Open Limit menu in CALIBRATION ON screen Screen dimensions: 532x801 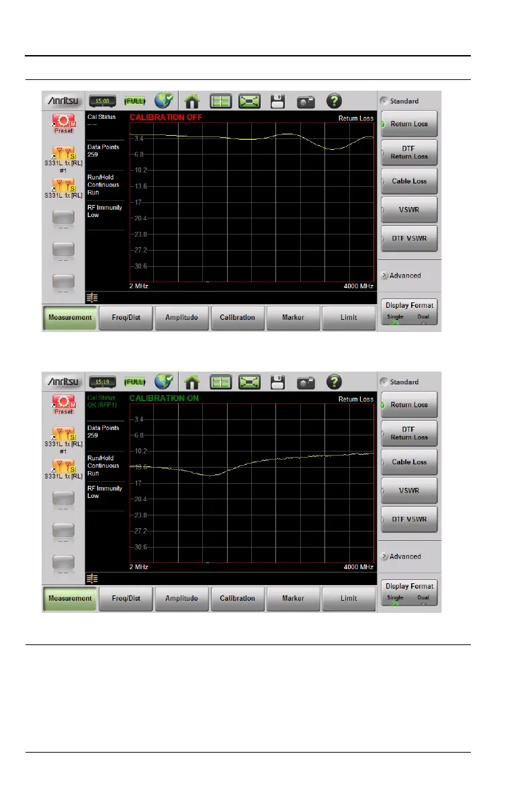click(349, 599)
